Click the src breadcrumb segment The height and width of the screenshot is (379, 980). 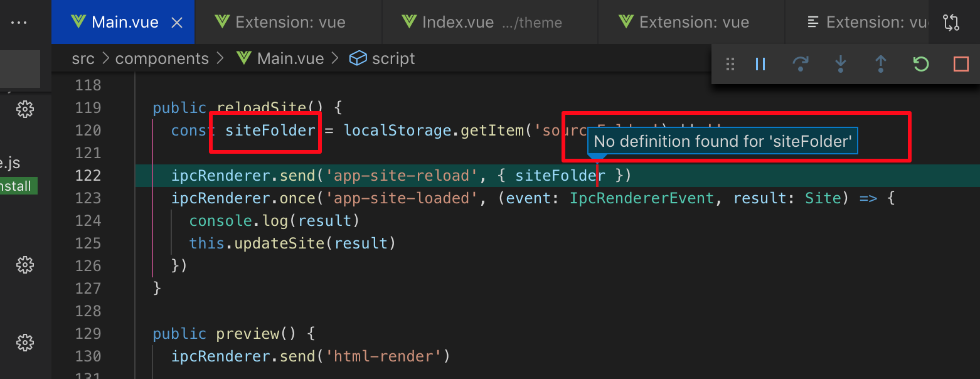point(83,59)
